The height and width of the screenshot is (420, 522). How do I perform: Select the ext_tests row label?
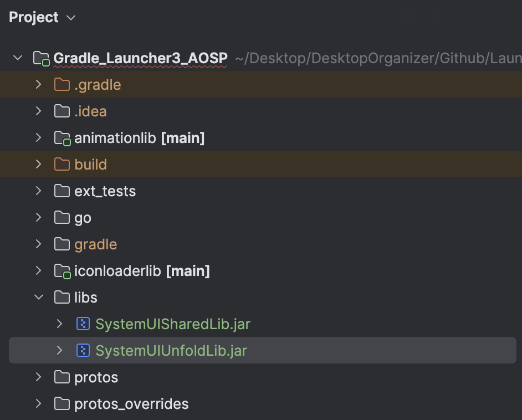pyautogui.click(x=105, y=192)
